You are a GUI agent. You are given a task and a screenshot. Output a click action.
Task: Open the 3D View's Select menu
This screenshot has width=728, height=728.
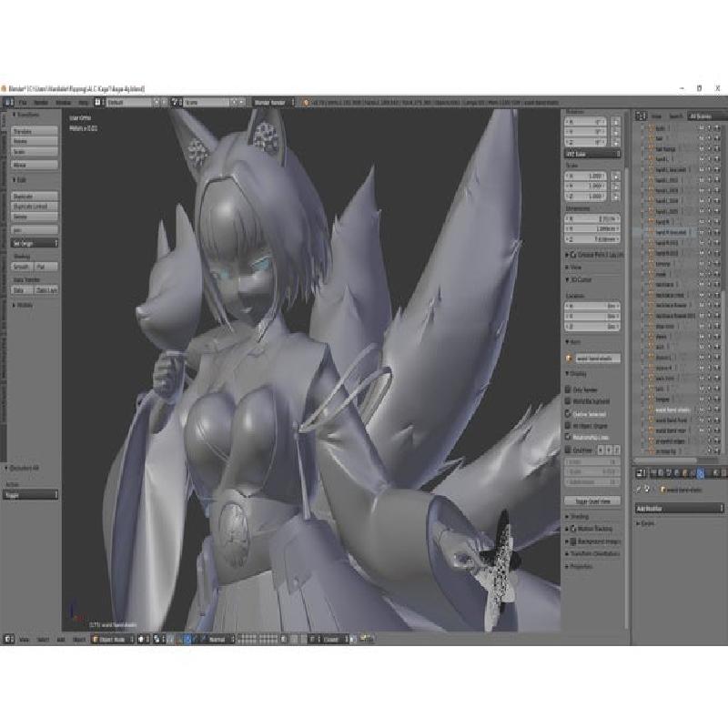(x=43, y=640)
